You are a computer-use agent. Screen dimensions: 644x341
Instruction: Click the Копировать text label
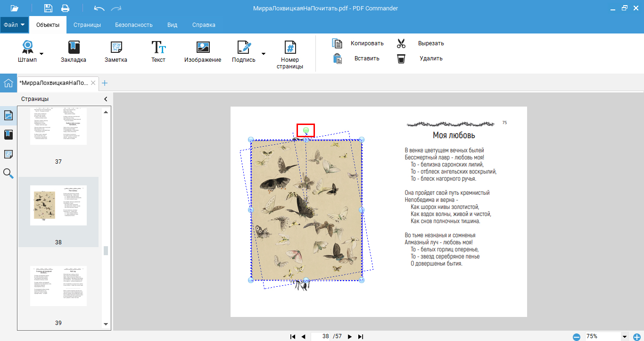(367, 43)
